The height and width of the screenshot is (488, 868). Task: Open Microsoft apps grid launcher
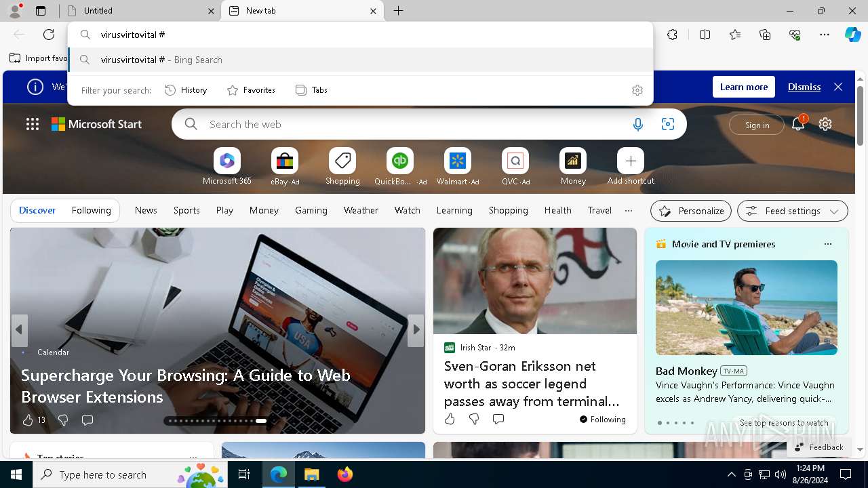point(33,124)
